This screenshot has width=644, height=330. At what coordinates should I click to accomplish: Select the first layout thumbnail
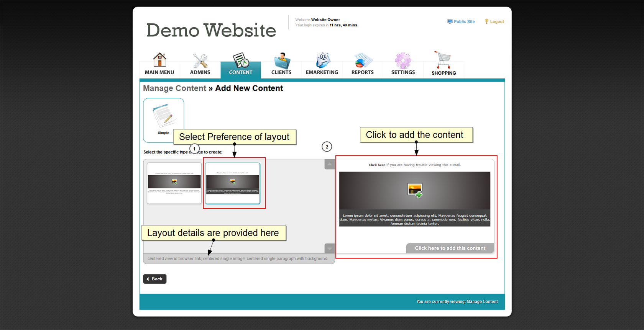coord(174,183)
